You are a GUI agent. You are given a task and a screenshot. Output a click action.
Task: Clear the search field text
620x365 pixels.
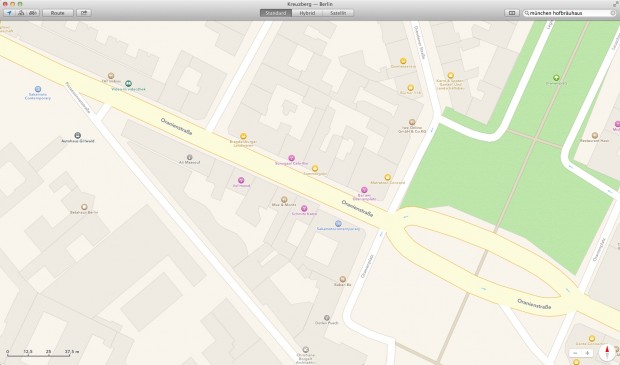point(613,13)
